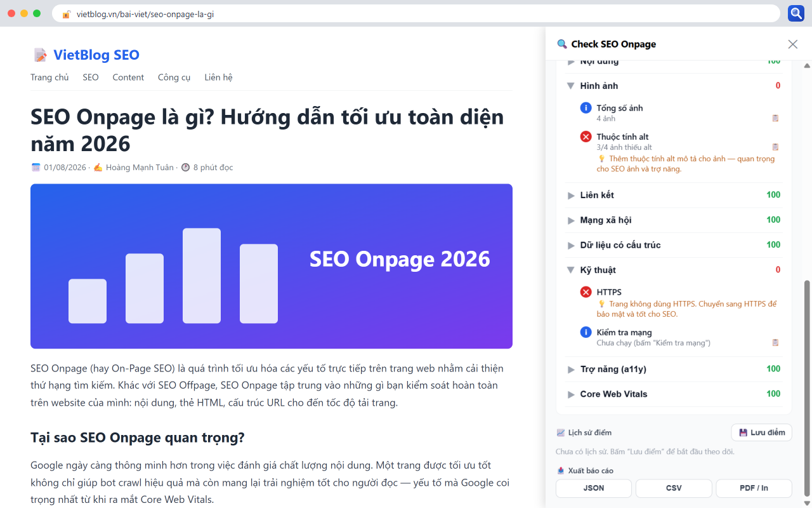Click the red error icon beside HTTPS
Viewport: 812px width, 508px height.
tap(586, 292)
